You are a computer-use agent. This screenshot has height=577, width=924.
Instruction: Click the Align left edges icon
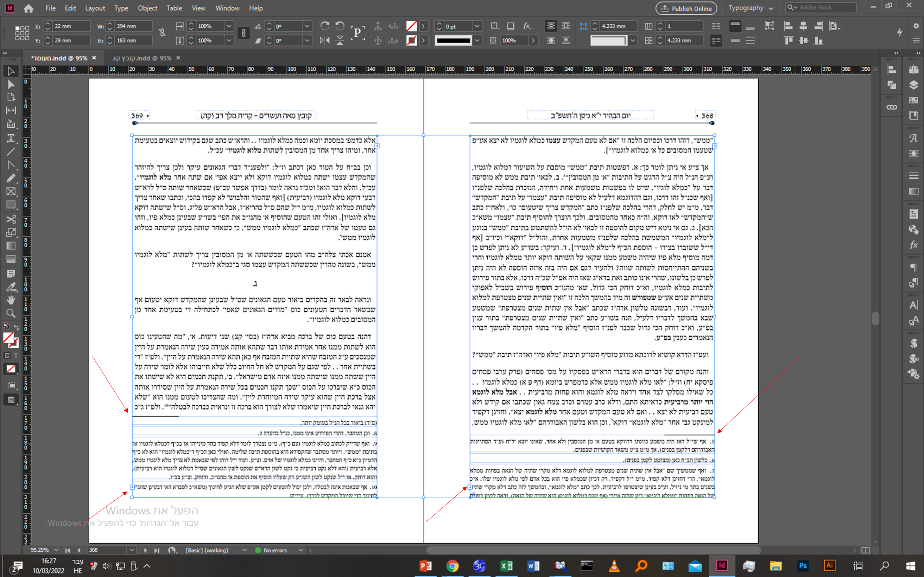(788, 26)
